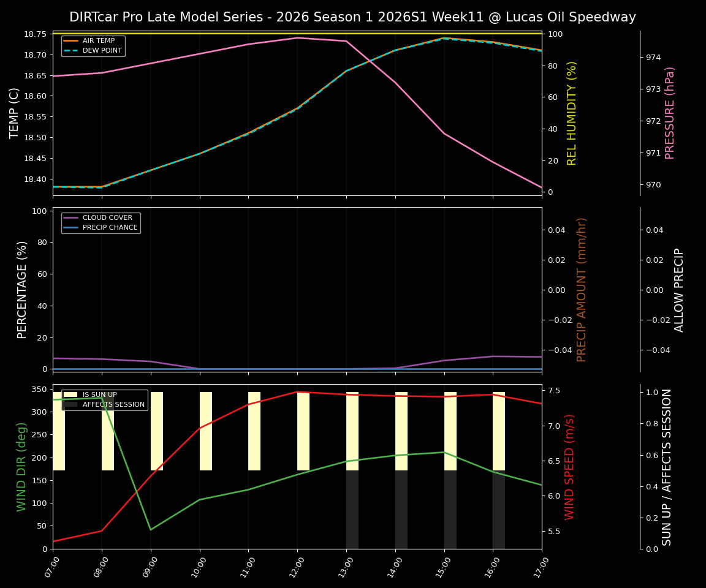Select the wind speed peak at 12:00
Viewport: 706px width, 588px height.
[x=296, y=391]
